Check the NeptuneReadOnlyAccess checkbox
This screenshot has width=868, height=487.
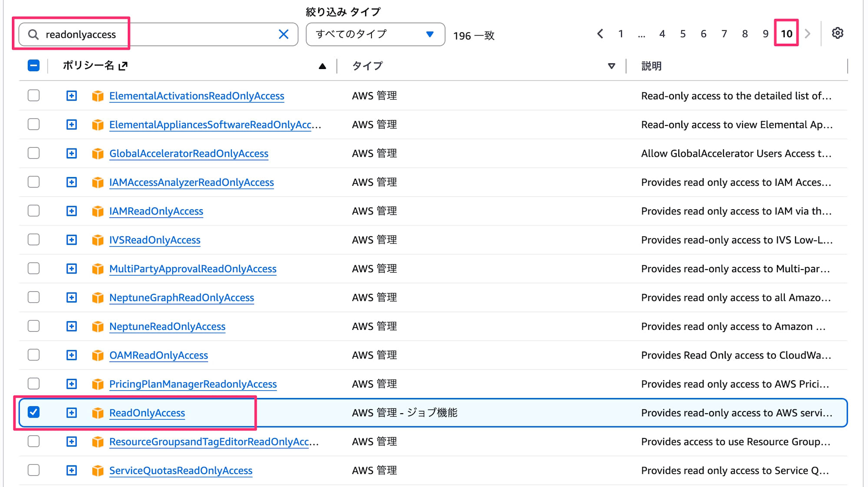[x=33, y=326]
